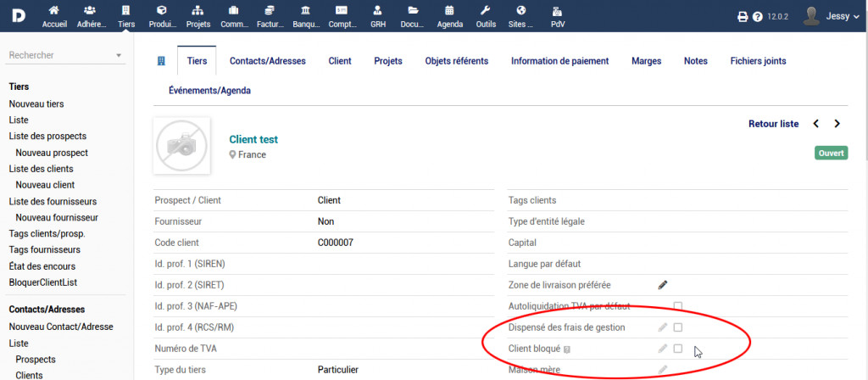The width and height of the screenshot is (868, 380).
Task: Switch to Contacts/Adresses tab
Action: tap(267, 61)
